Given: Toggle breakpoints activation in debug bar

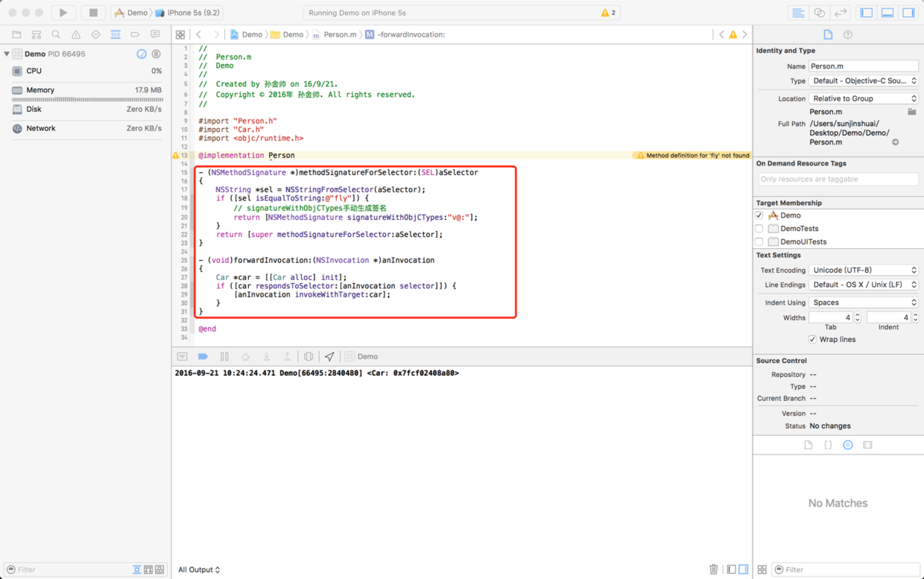Looking at the screenshot, I should tap(203, 356).
